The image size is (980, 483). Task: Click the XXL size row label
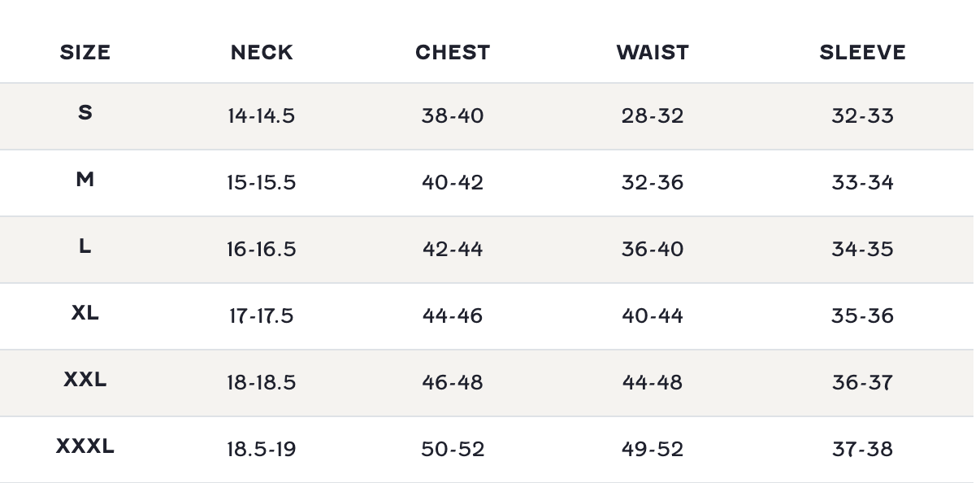(85, 380)
